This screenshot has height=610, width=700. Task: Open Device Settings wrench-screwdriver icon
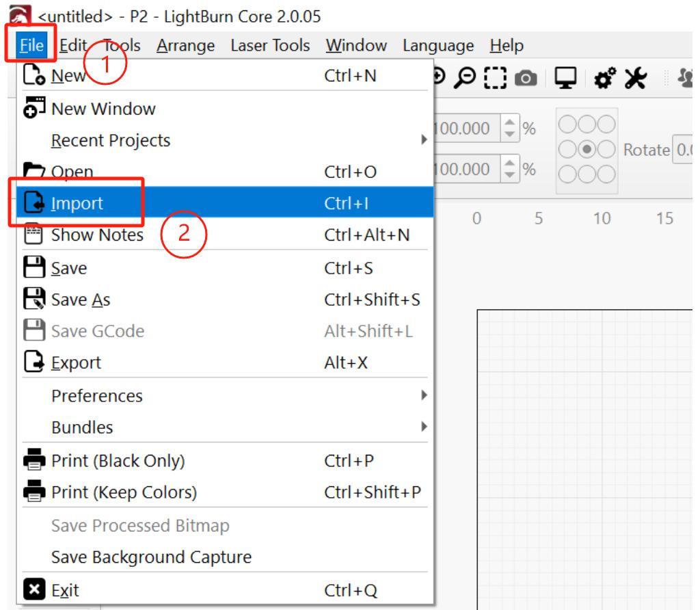pyautogui.click(x=636, y=78)
